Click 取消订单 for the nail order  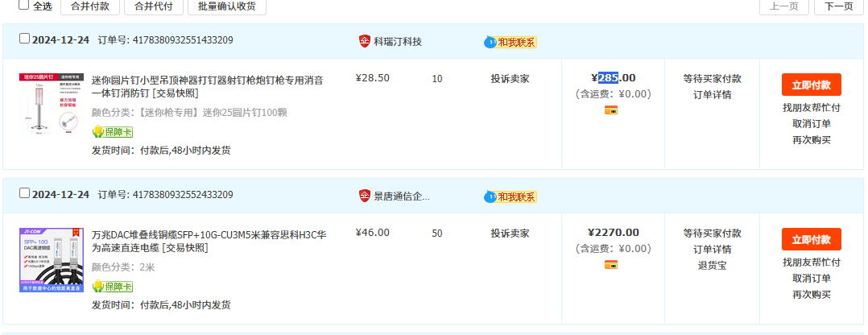(811, 123)
